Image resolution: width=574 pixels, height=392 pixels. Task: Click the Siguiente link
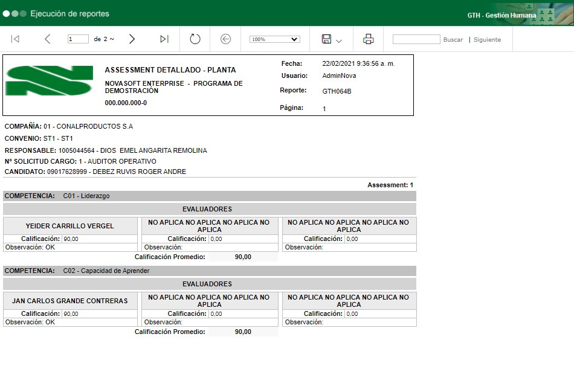pos(487,40)
